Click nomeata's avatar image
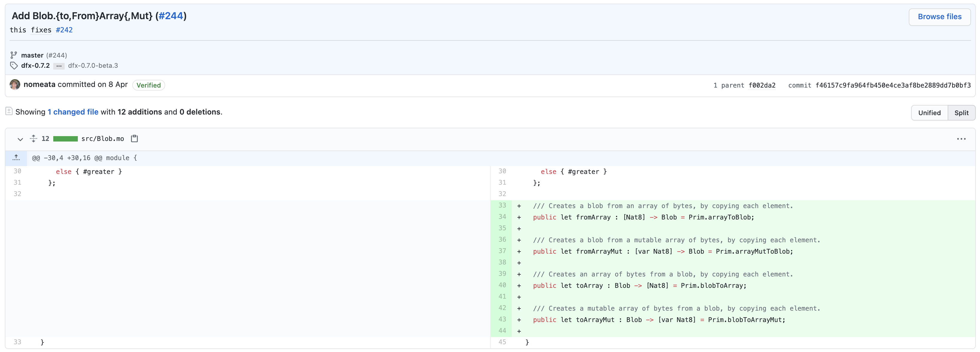Viewport: 980px width, 352px height. coord(15,85)
